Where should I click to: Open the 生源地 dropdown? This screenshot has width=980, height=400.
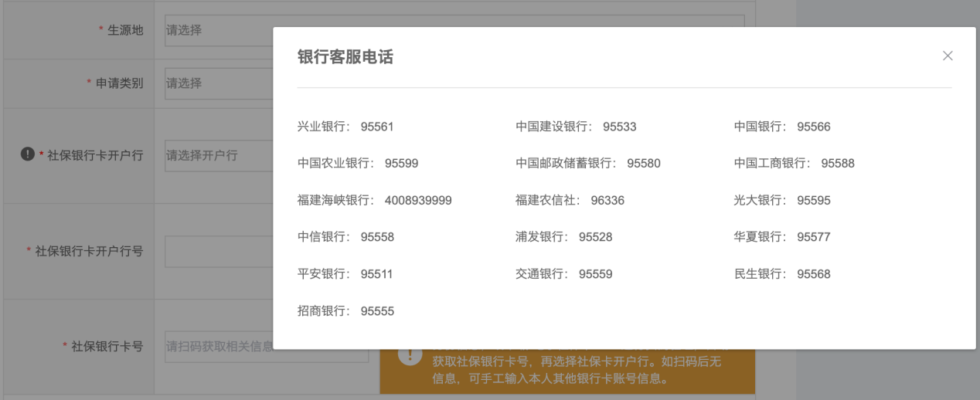pos(219,30)
